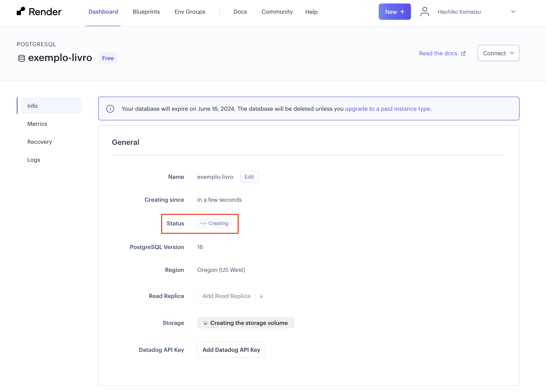
Task: Open the New + menu
Action: (394, 12)
